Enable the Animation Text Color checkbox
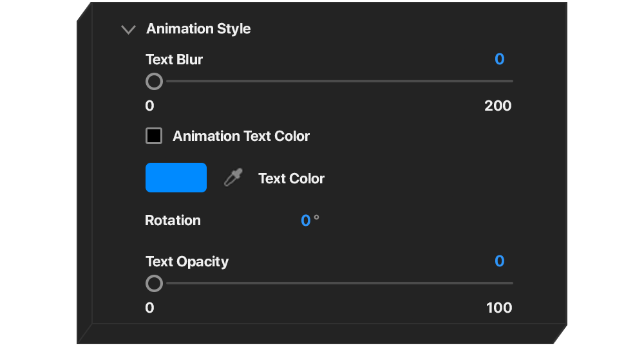This screenshot has height=350, width=644. click(154, 136)
